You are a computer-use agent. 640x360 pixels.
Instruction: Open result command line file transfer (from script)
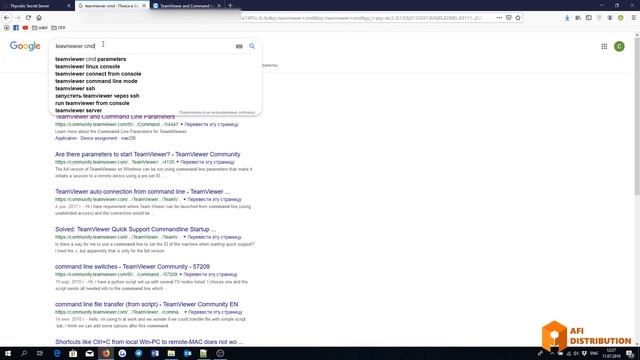pos(147,304)
